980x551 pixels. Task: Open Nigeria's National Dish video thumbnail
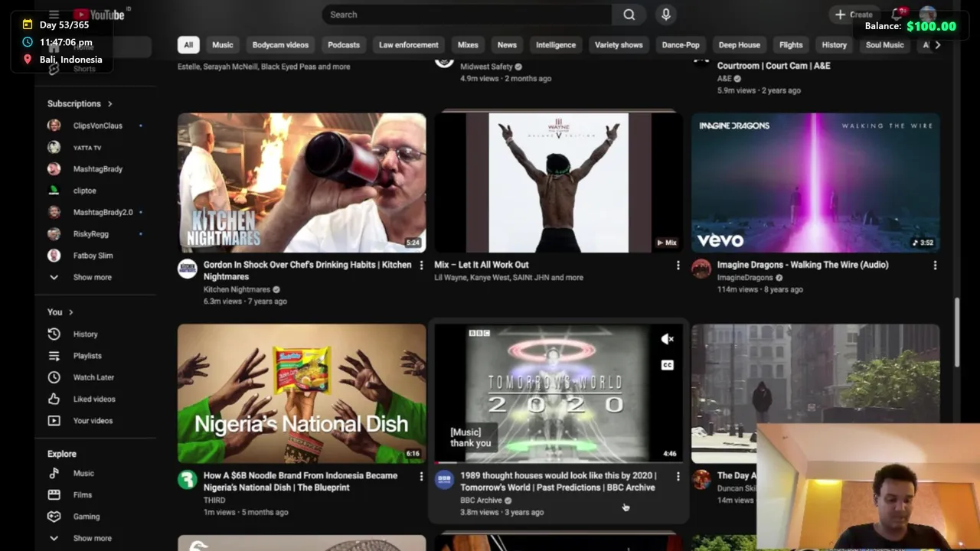coord(302,393)
